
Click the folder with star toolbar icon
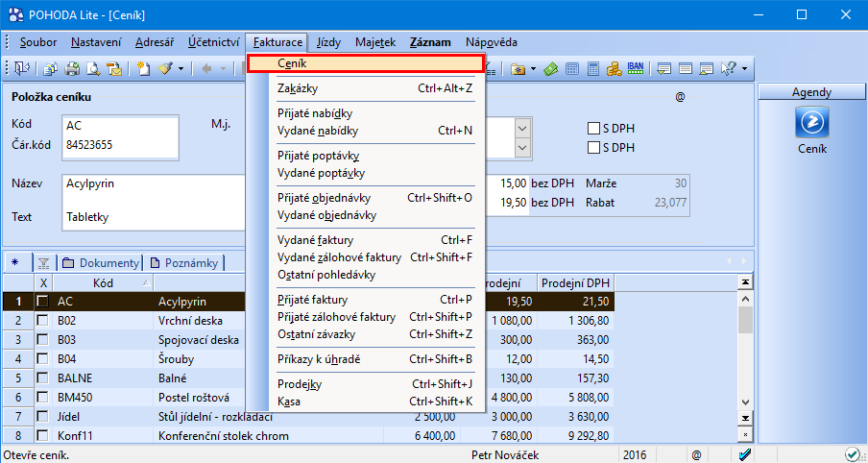[518, 69]
